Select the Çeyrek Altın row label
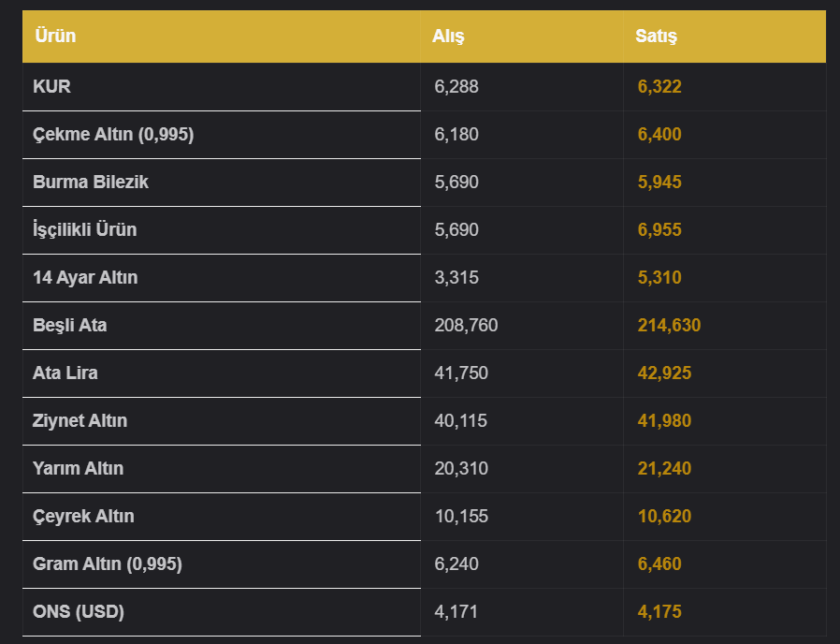 [83, 516]
